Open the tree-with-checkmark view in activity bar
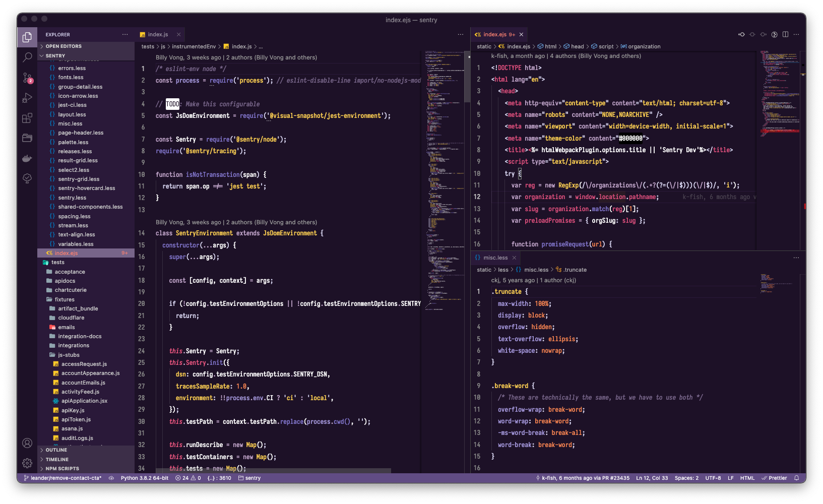 click(27, 178)
